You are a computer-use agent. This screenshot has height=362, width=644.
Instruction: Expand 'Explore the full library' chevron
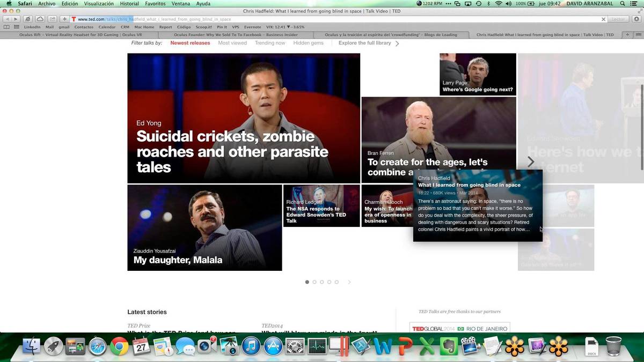(x=397, y=43)
